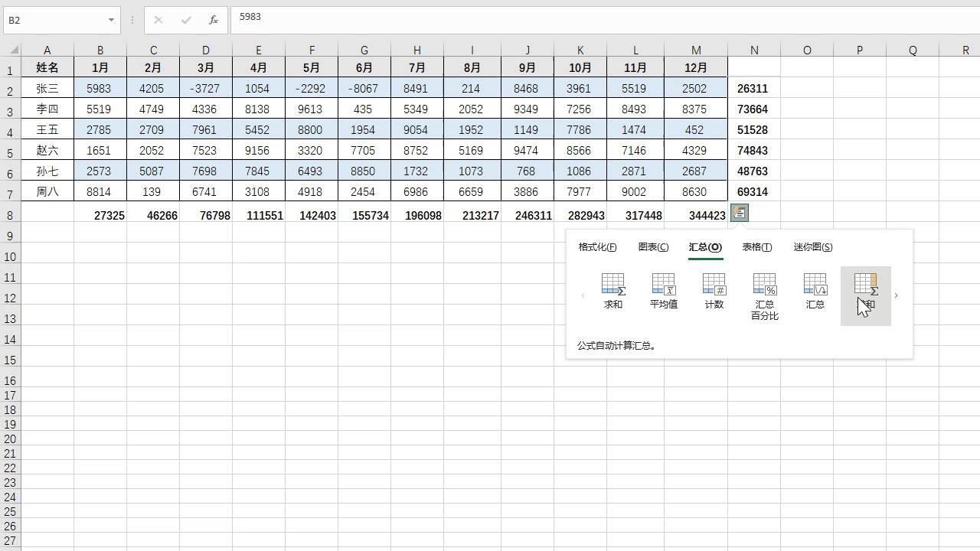Screen dimensions: 980x551
Task: Click the formula bar options dots handle
Action: (132, 21)
